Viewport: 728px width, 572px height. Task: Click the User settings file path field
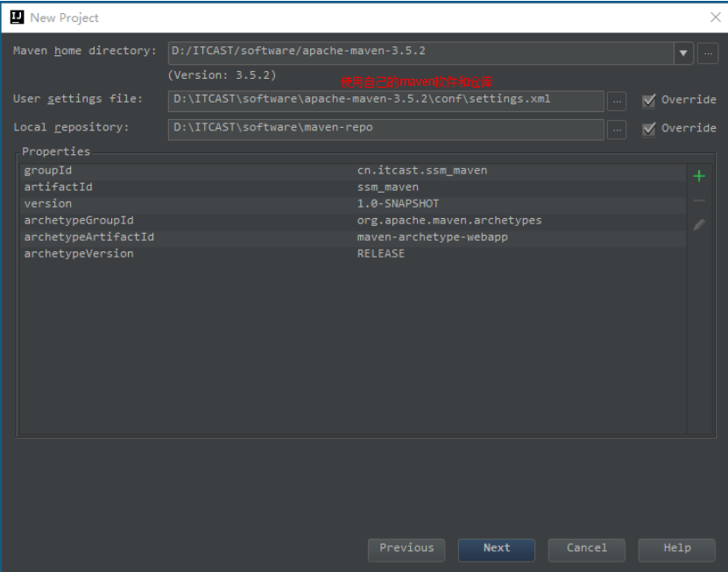tap(385, 101)
